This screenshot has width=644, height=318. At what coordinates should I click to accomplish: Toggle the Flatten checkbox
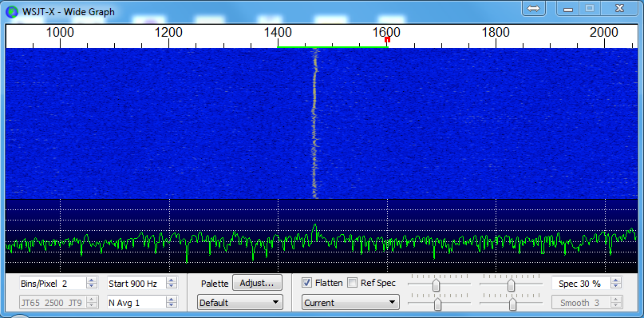(306, 283)
